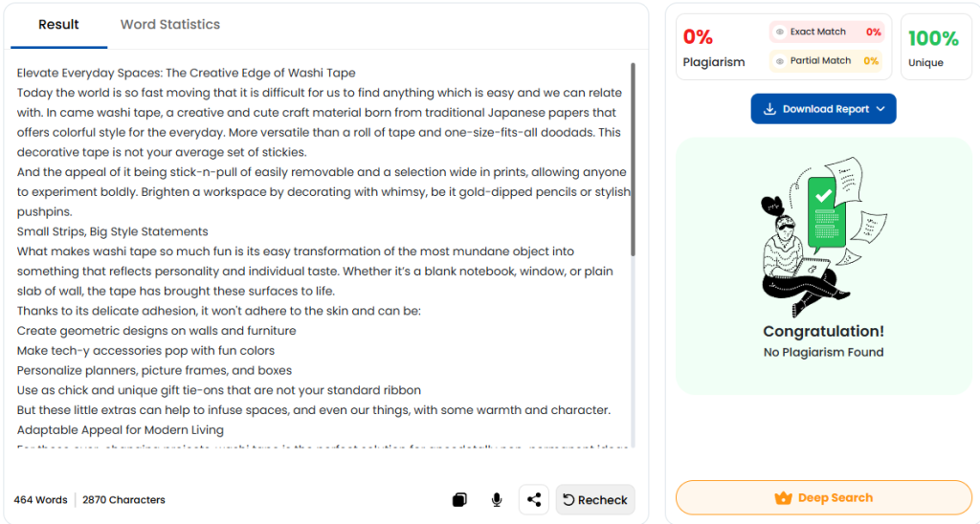Click the Partial Match label
This screenshot has width=980, height=524.
(820, 61)
